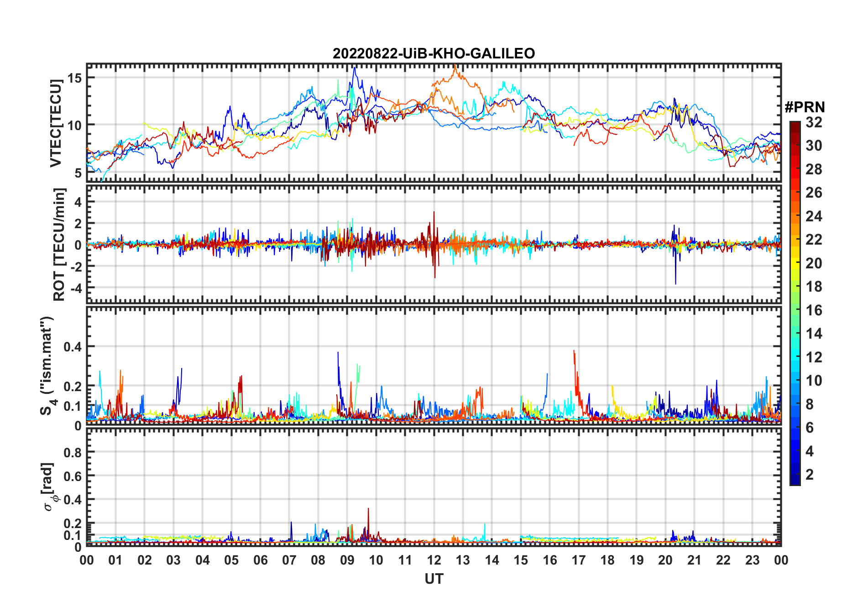The width and height of the screenshot is (868, 607).
Task: Click the 5 tick label on the VTEC axis
Action: (78, 173)
